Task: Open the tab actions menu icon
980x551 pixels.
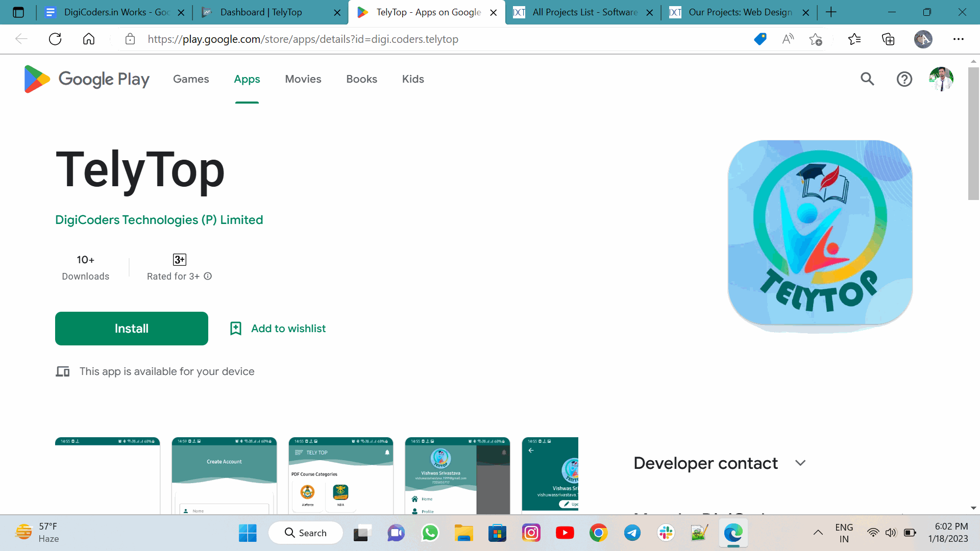Action: coord(18,12)
